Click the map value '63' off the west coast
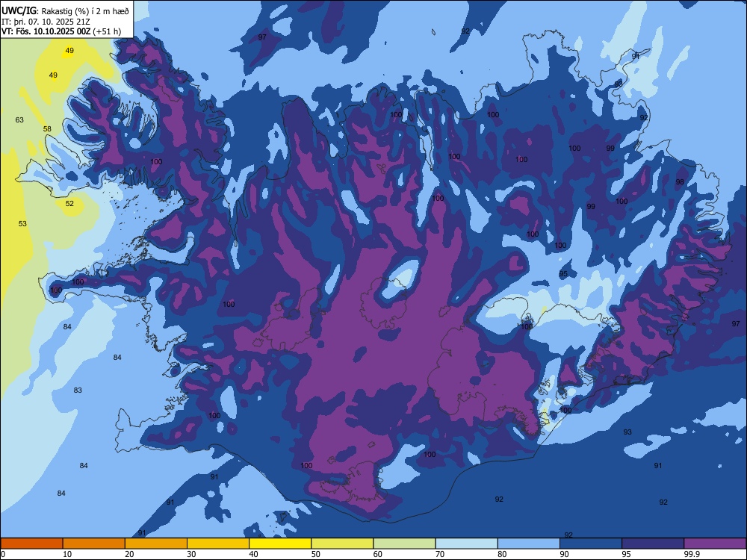 (19, 120)
